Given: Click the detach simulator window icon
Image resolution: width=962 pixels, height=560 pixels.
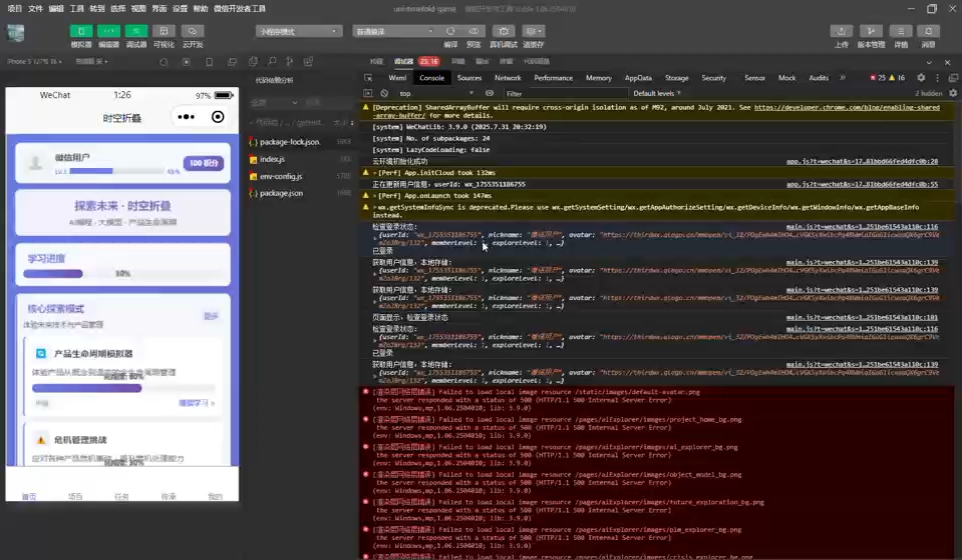Looking at the screenshot, I should (x=232, y=62).
